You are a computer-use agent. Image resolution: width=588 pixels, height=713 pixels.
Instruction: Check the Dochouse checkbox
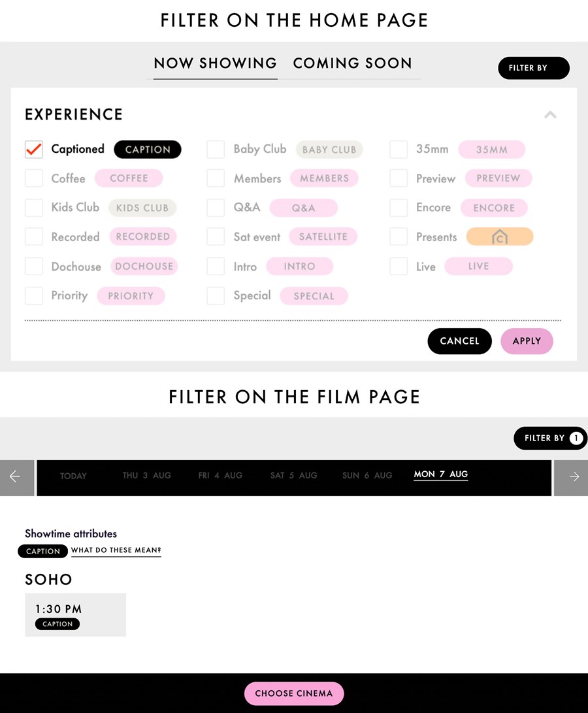click(x=34, y=267)
